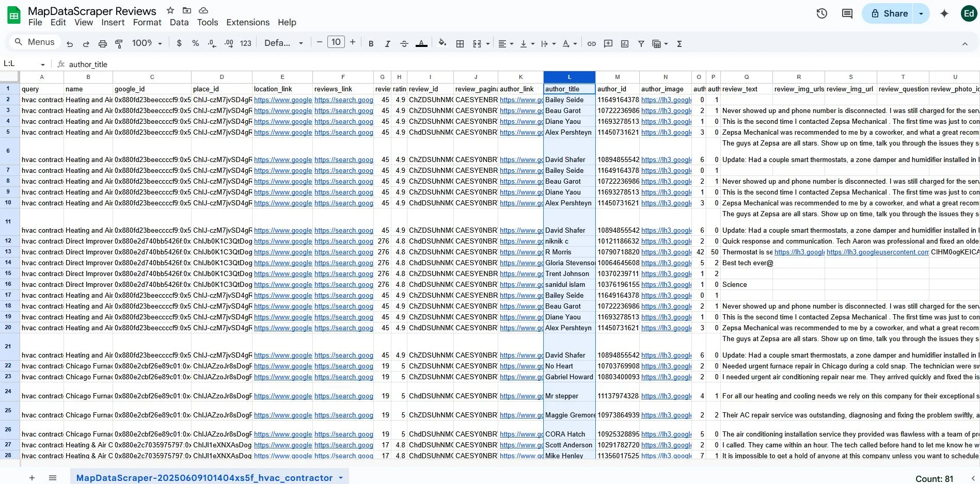This screenshot has height=484, width=980.
Task: Click the Functions sigma icon
Action: coord(679,44)
